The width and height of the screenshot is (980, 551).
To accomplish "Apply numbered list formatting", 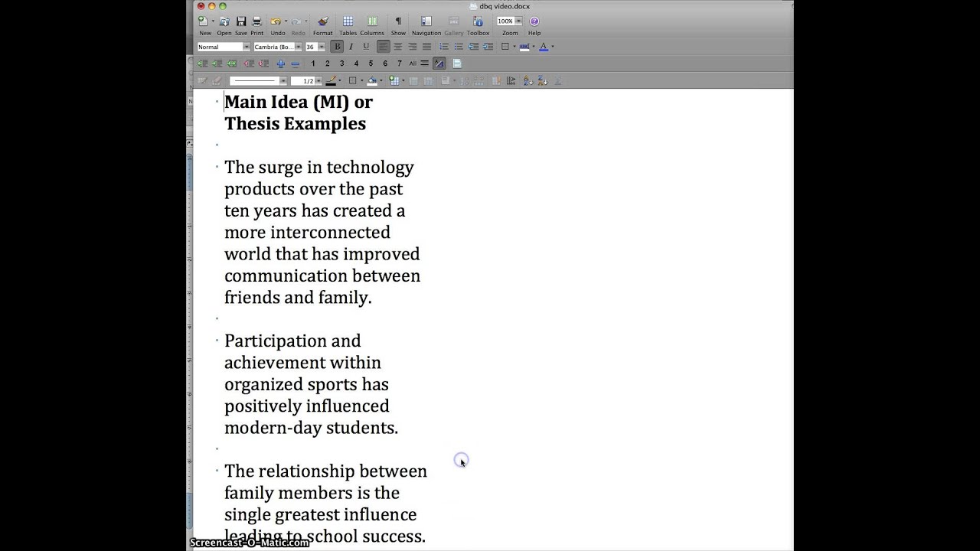I will point(444,47).
